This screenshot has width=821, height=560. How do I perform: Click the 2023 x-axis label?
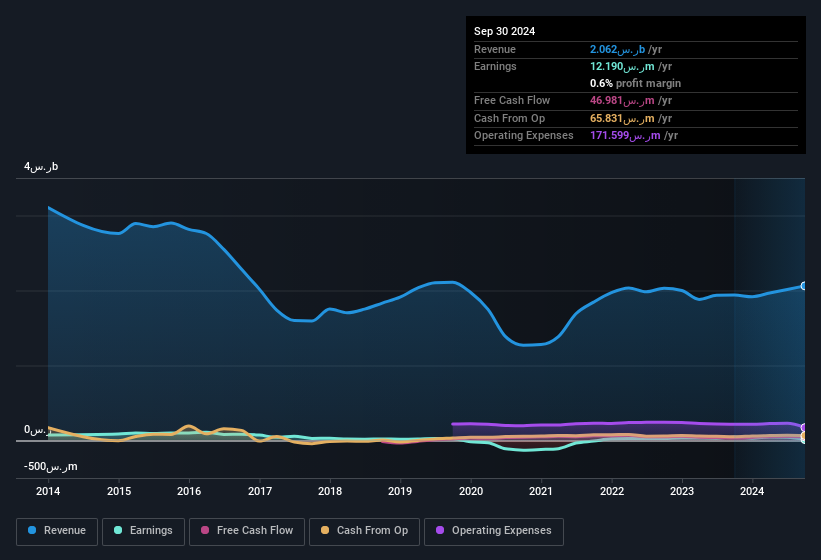click(682, 491)
